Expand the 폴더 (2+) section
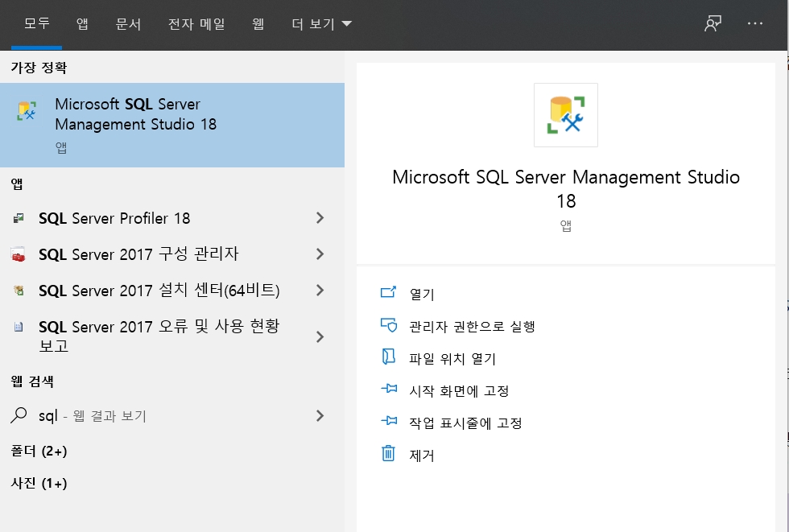The height and width of the screenshot is (532, 789). point(39,451)
